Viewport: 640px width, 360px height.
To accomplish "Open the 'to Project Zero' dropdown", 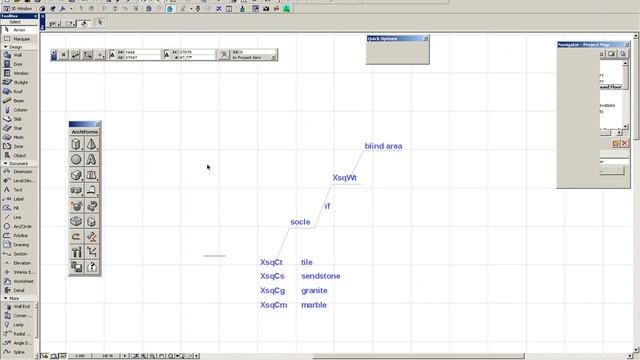I will [254, 58].
